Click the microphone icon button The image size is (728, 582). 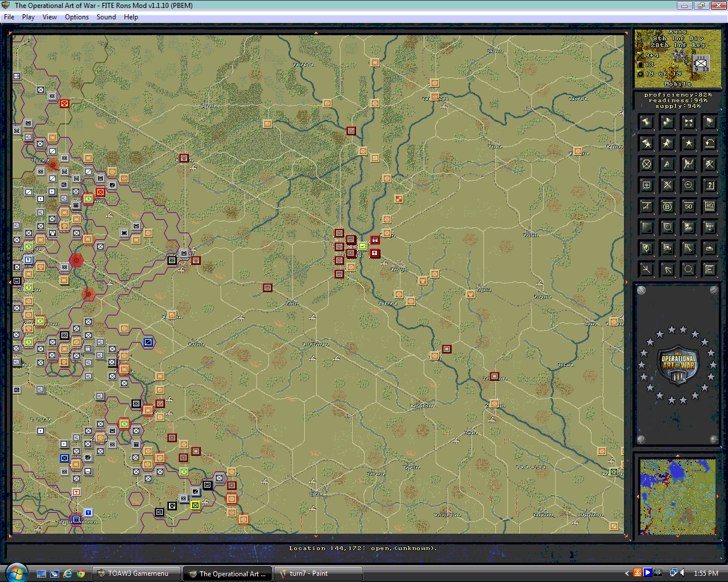tap(647, 248)
